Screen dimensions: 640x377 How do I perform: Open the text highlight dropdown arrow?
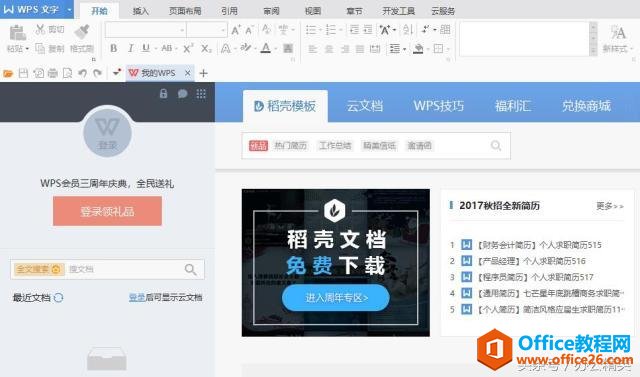tap(255, 49)
